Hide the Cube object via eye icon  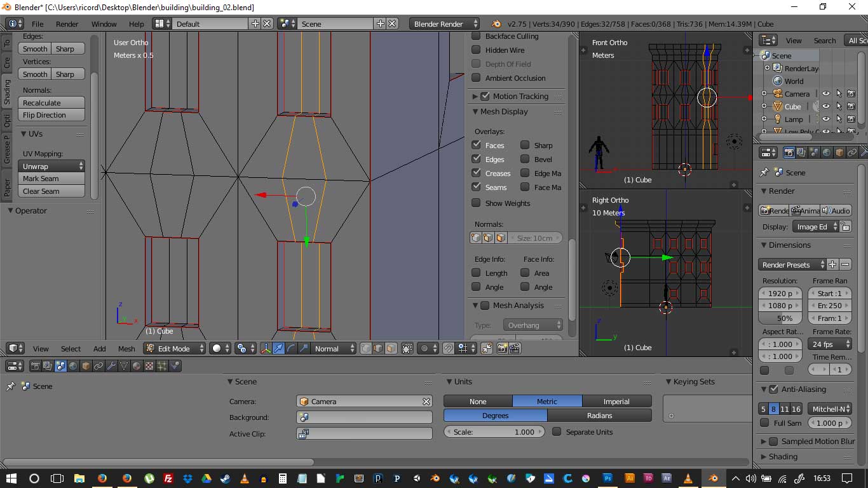[x=826, y=107]
